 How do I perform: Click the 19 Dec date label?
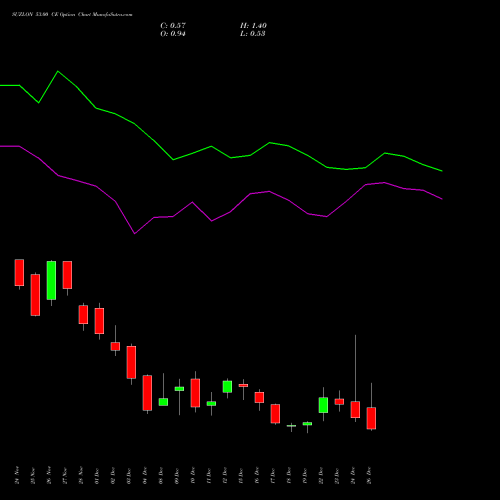click(305, 475)
